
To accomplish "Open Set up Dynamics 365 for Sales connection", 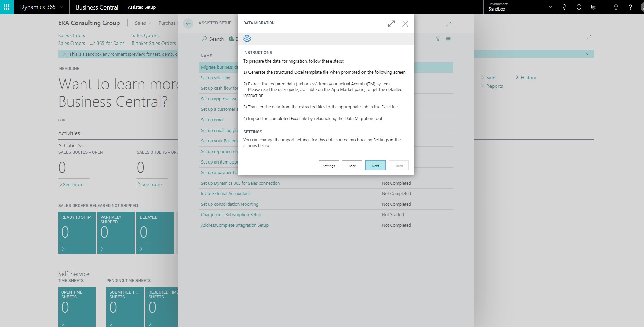I will tap(240, 183).
